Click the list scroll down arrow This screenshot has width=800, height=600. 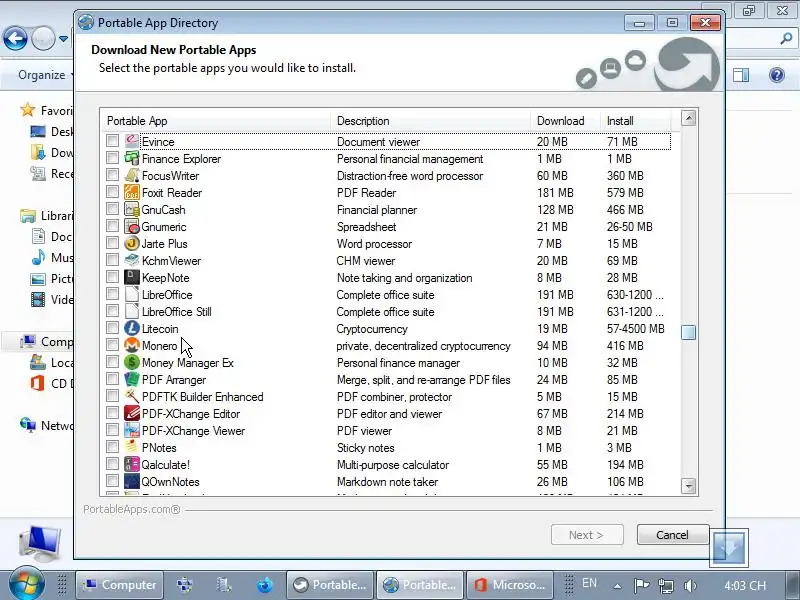[x=688, y=486]
